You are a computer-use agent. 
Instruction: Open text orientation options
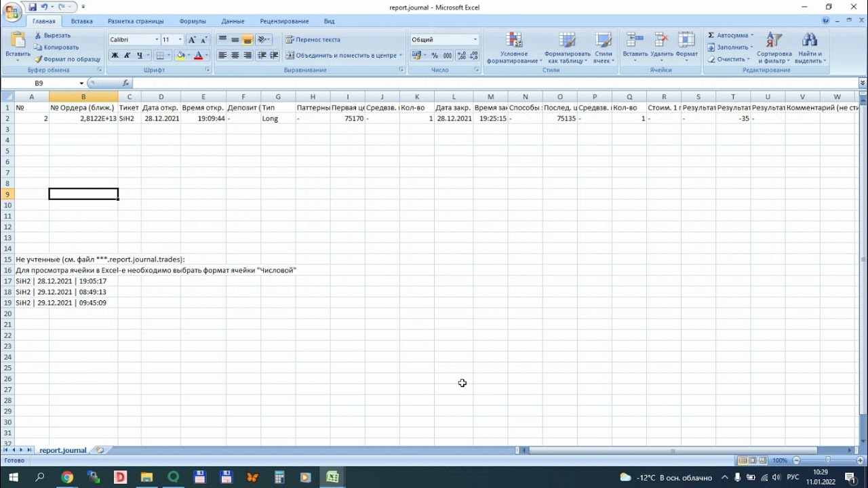coord(264,40)
